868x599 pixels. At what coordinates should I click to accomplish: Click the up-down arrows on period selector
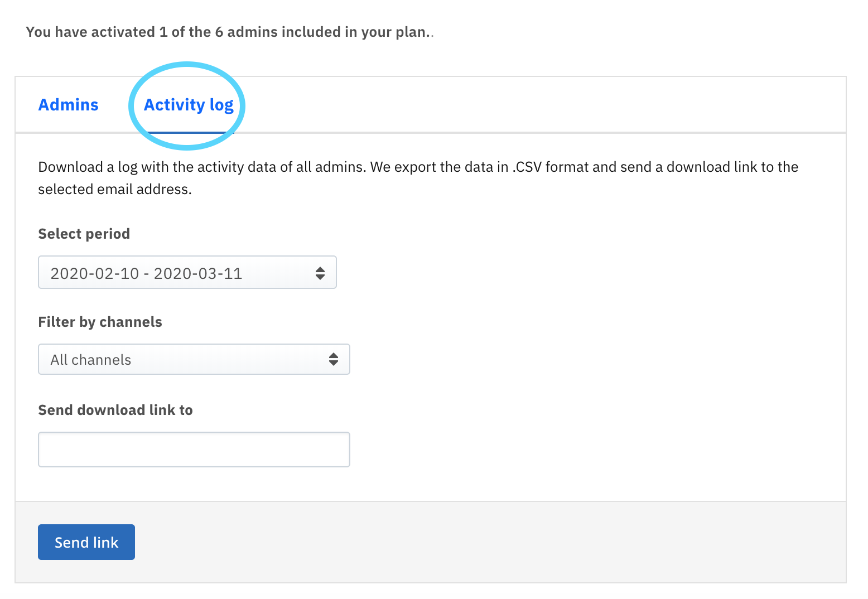click(320, 273)
